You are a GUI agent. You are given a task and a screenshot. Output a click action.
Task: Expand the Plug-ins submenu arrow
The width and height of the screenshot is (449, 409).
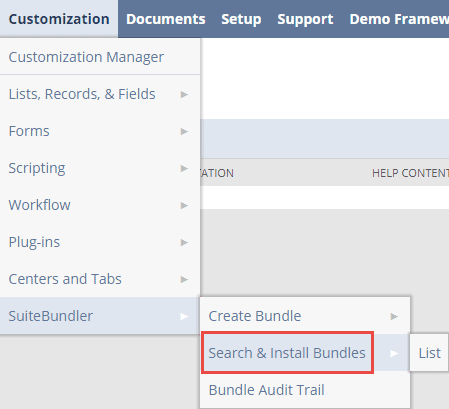click(x=184, y=242)
